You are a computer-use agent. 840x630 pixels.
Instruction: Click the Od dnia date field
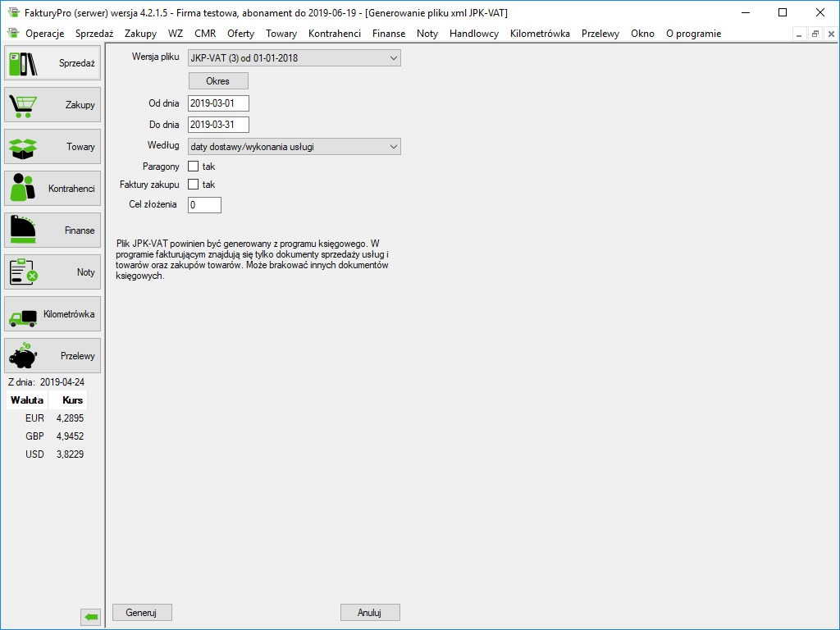[218, 103]
